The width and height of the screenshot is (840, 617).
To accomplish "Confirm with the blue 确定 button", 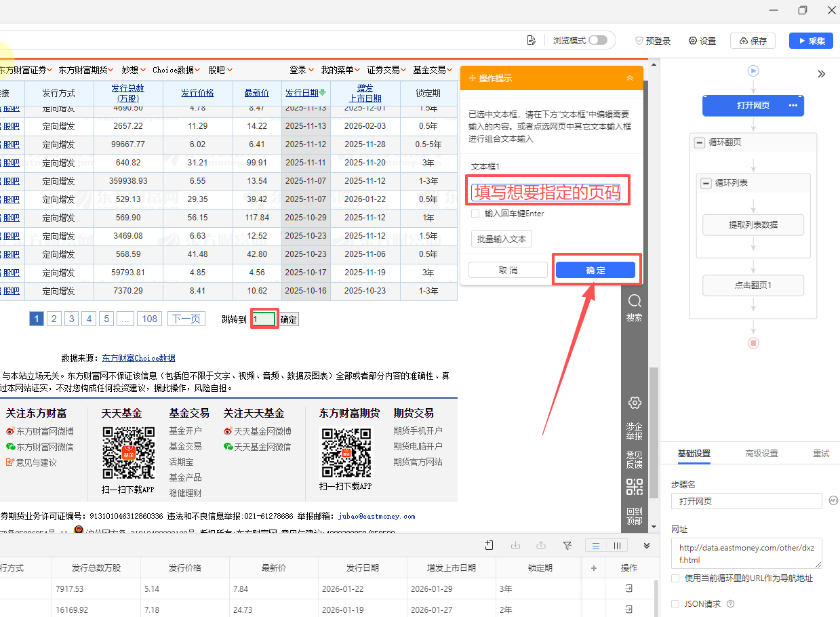I will click(595, 270).
